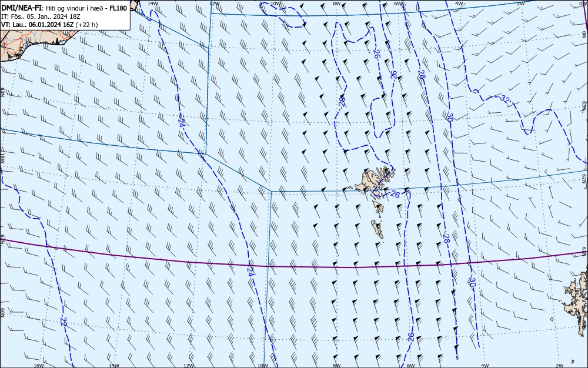Click the 12W longitude label at top edge
Image resolution: width=588 pixels, height=368 pixels.
click(214, 4)
